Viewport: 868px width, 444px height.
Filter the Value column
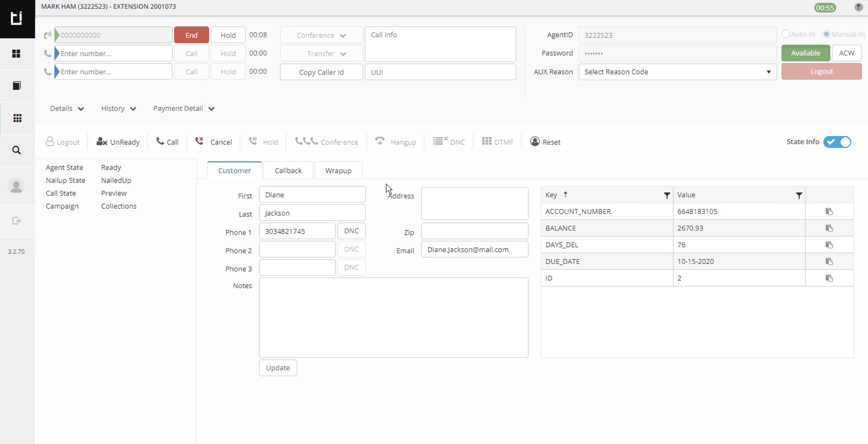tap(799, 195)
